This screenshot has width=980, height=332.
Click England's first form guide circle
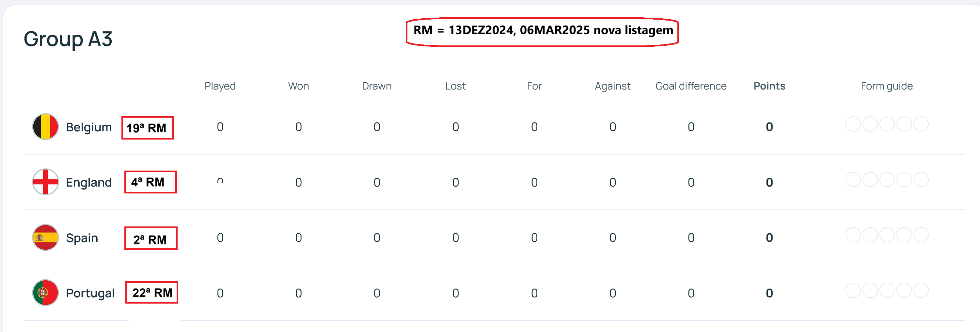(853, 179)
